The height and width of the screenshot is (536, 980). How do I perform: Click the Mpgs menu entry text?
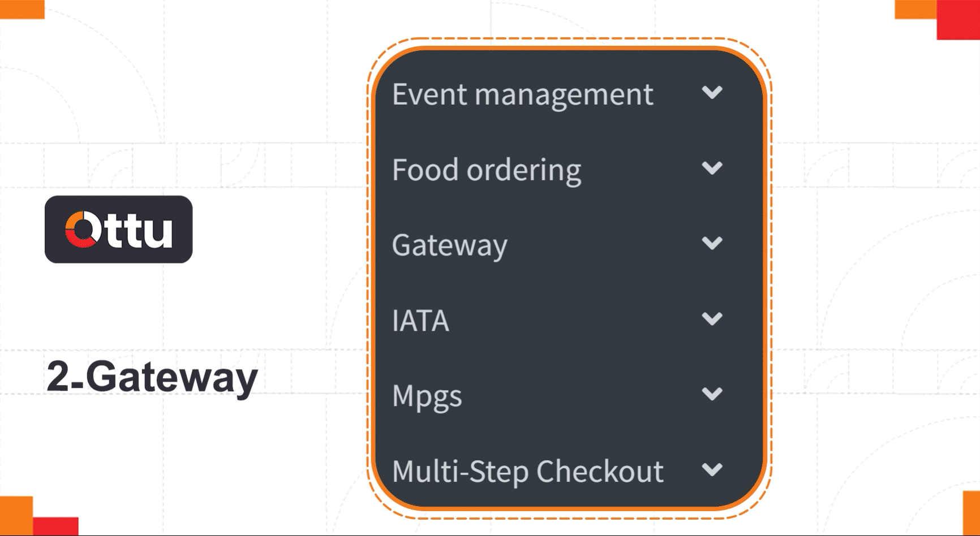(x=427, y=397)
